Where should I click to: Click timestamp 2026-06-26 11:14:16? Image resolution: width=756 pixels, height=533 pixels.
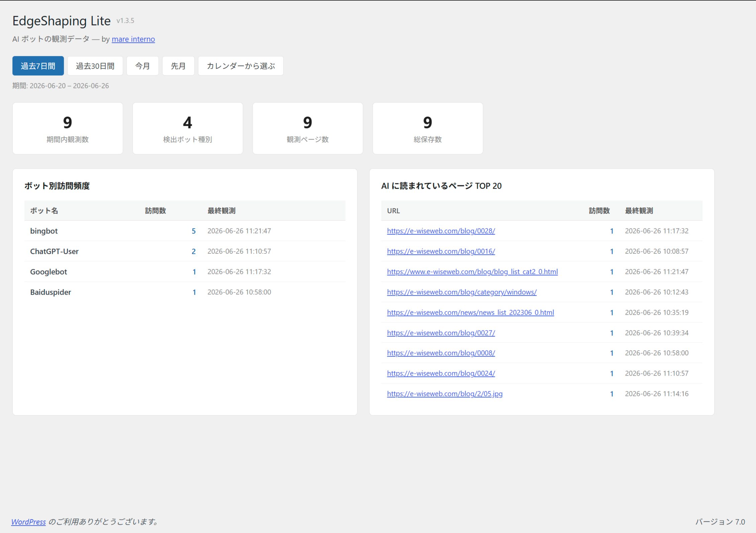point(657,394)
